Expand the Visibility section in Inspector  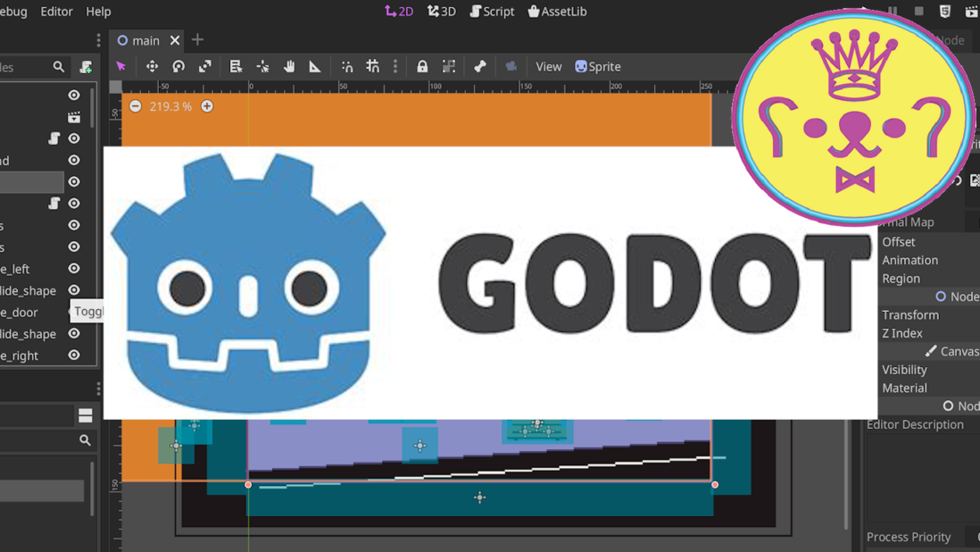904,370
